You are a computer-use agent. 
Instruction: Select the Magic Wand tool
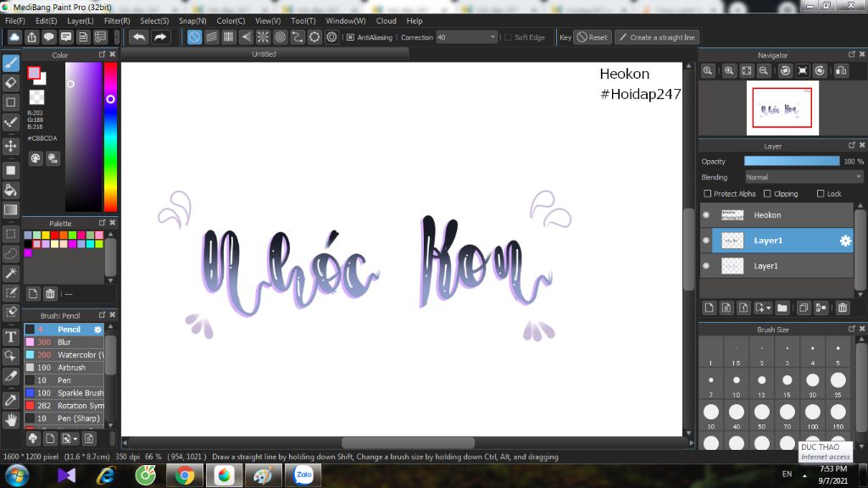[x=11, y=273]
